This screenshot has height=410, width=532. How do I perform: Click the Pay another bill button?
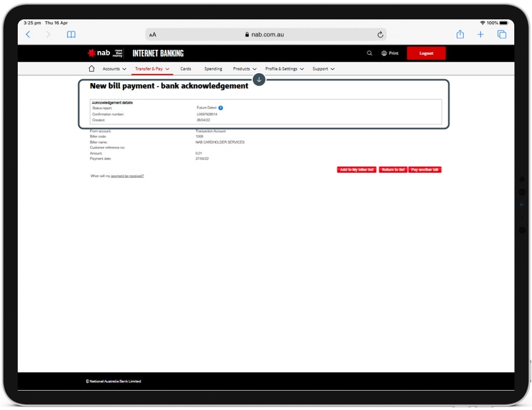tap(424, 170)
